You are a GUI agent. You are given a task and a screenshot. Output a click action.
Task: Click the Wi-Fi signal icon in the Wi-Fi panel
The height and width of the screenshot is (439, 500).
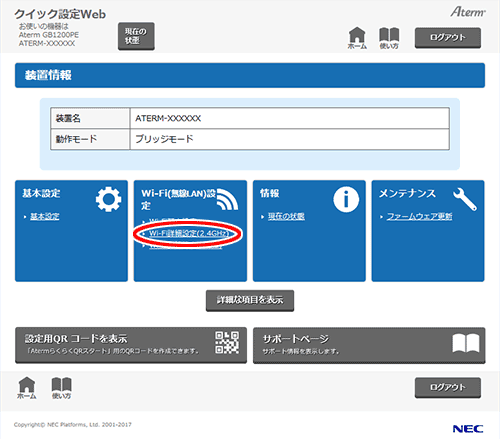click(x=227, y=199)
